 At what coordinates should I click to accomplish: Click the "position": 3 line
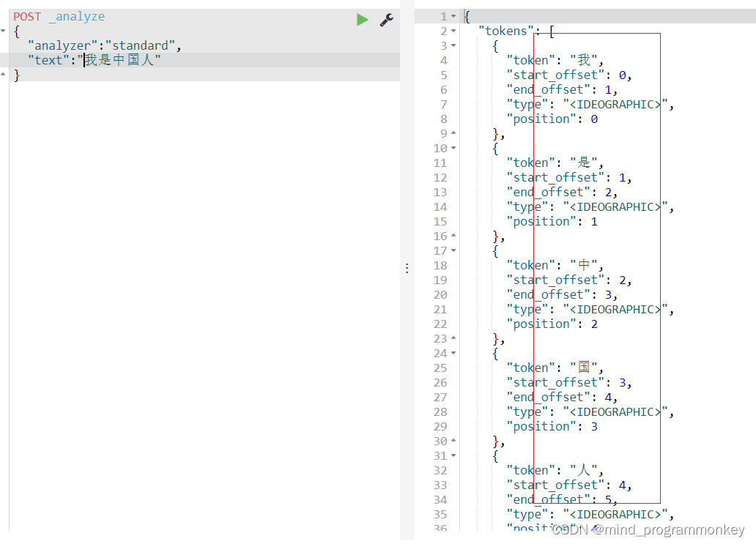click(x=552, y=427)
